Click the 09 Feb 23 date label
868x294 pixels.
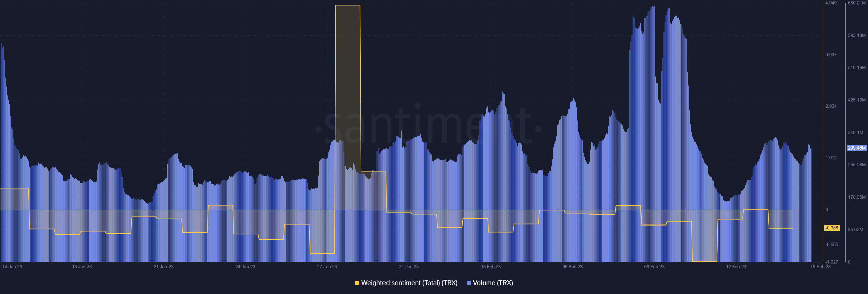click(654, 267)
